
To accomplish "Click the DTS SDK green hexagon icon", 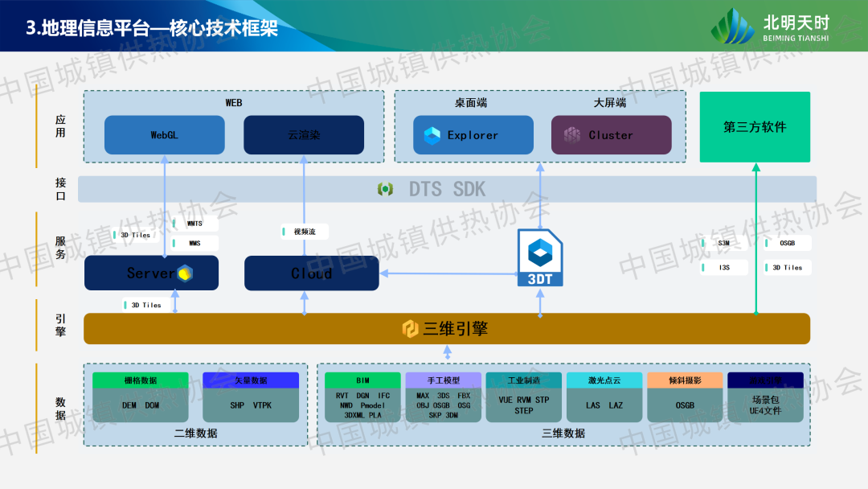I will [x=386, y=189].
